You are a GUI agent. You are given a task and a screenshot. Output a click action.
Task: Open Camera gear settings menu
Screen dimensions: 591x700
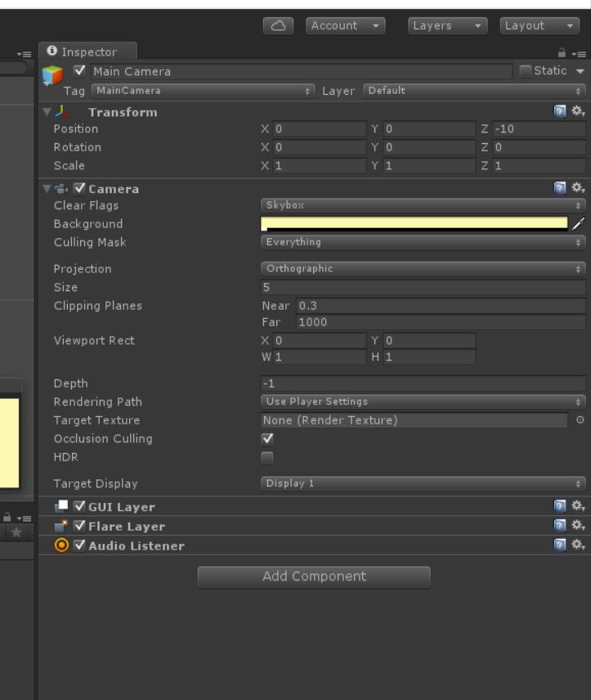[578, 188]
